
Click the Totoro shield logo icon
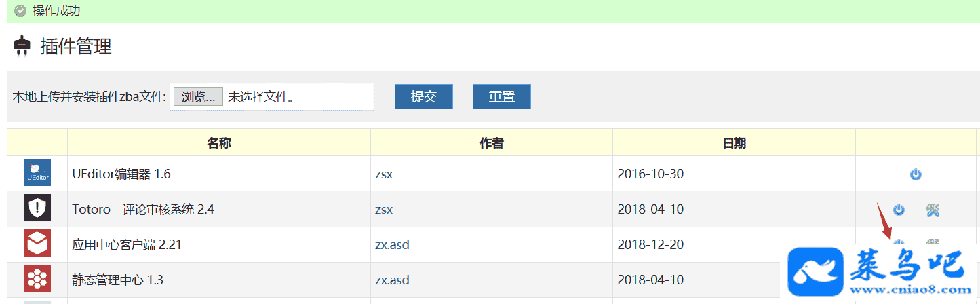(x=37, y=208)
